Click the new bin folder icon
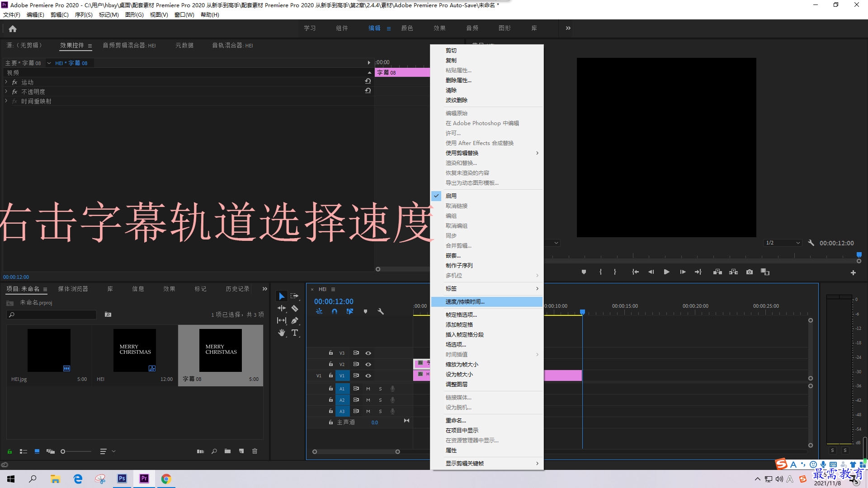Image resolution: width=868 pixels, height=488 pixels. click(227, 451)
